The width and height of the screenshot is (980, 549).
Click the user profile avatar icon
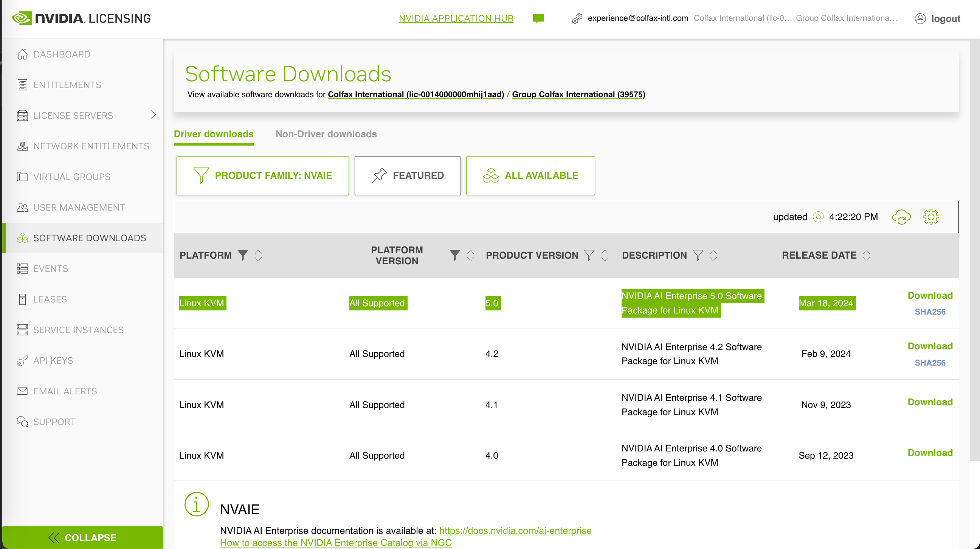click(x=920, y=18)
